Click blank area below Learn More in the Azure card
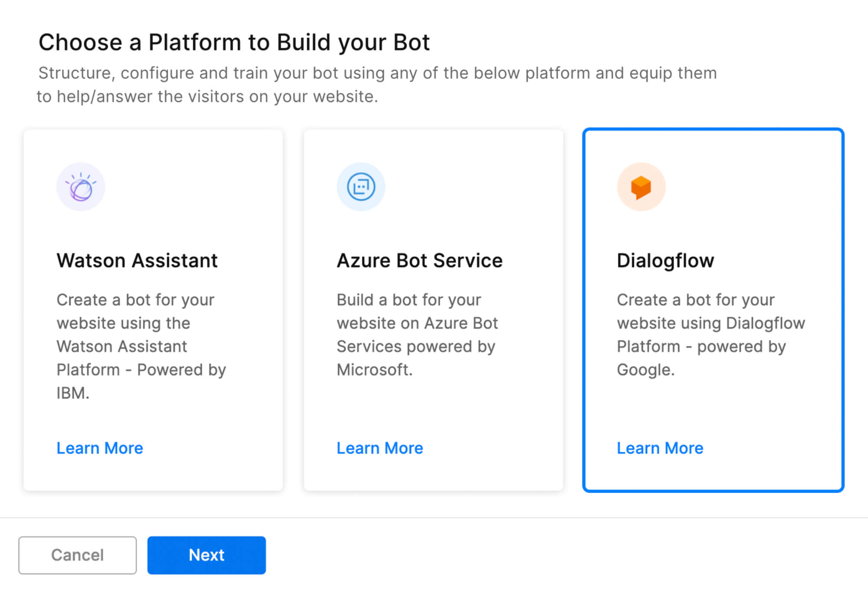 point(433,474)
